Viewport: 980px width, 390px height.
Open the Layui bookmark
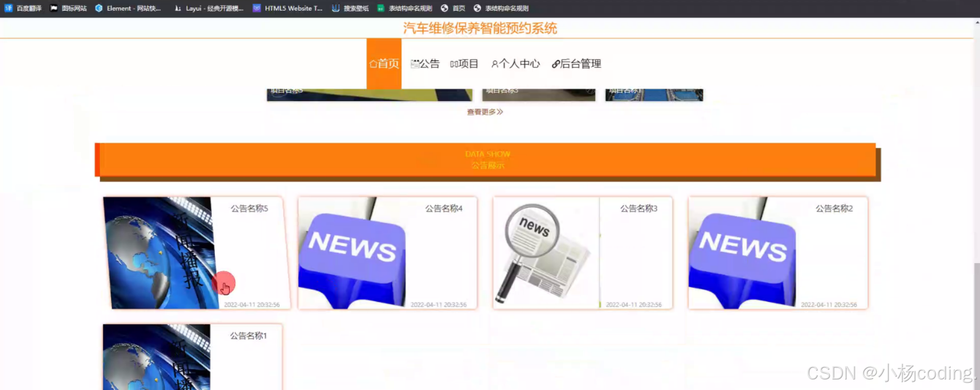209,8
